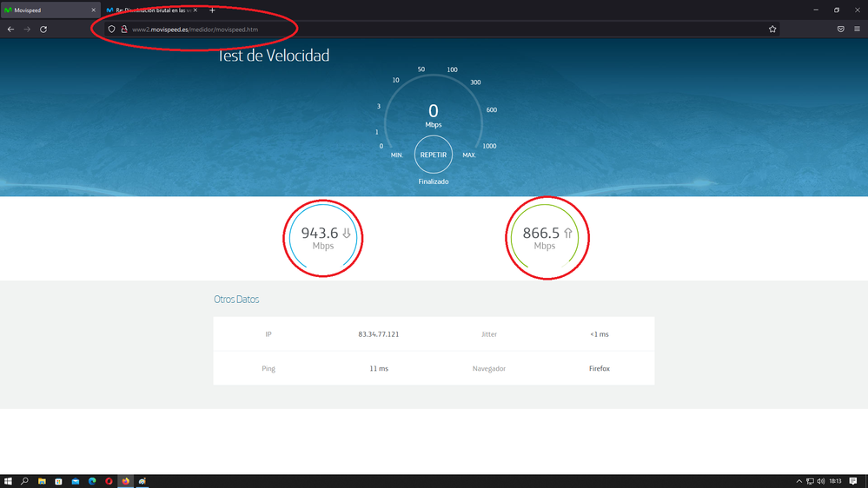The height and width of the screenshot is (488, 868).
Task: Click the 866.5 Mbps upload result gauge
Action: pos(547,238)
